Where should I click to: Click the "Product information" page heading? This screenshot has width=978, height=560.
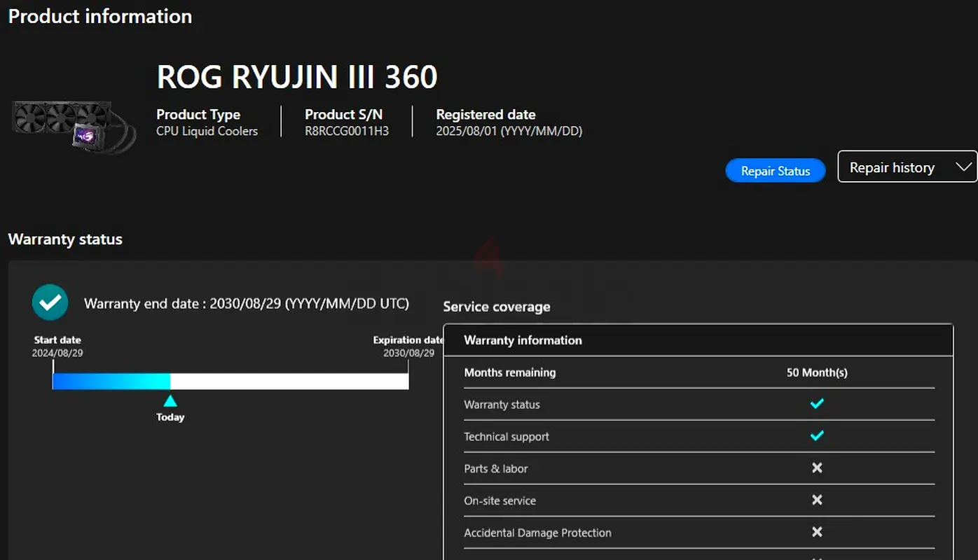100,16
